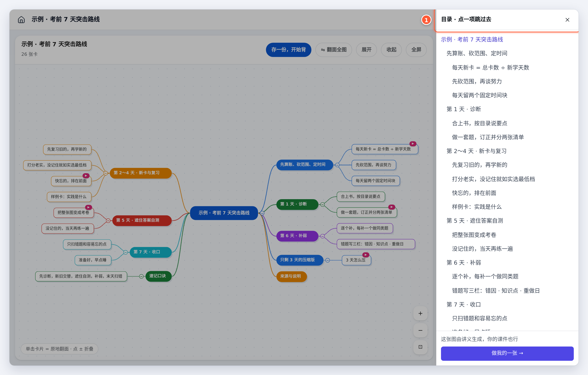Flip the 先复习旧的，再学新的 map card
This screenshot has height=375, width=588.
click(67, 149)
